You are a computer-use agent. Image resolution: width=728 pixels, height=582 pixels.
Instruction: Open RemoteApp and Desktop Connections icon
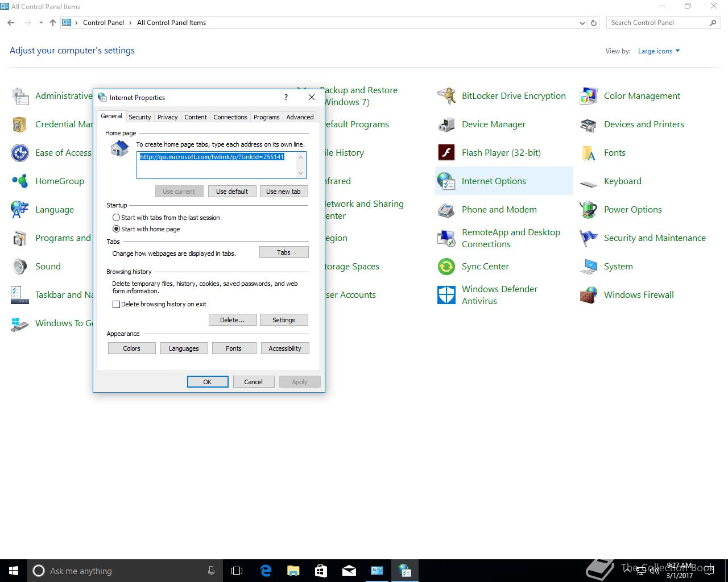(x=446, y=238)
